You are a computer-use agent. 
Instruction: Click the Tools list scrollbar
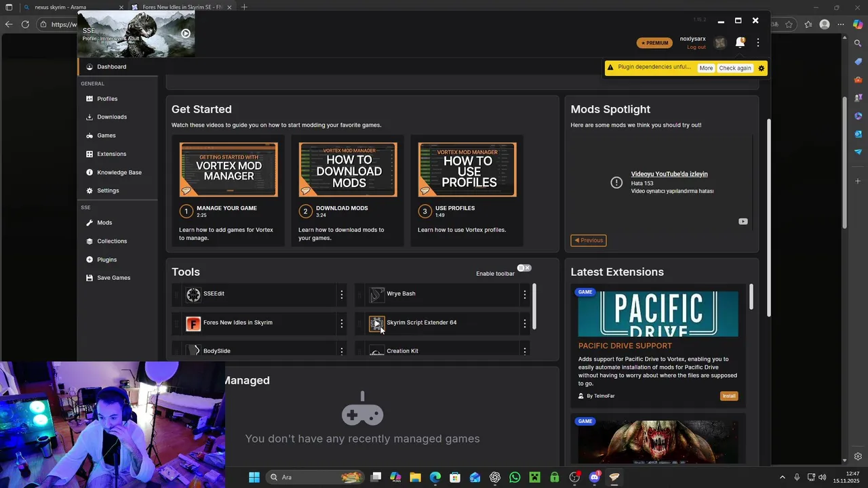click(x=534, y=306)
